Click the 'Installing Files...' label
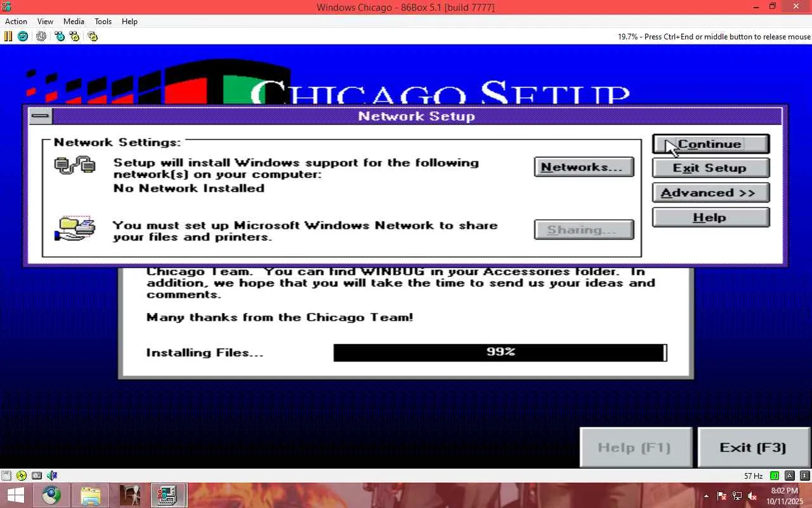The width and height of the screenshot is (812, 508). 204,353
